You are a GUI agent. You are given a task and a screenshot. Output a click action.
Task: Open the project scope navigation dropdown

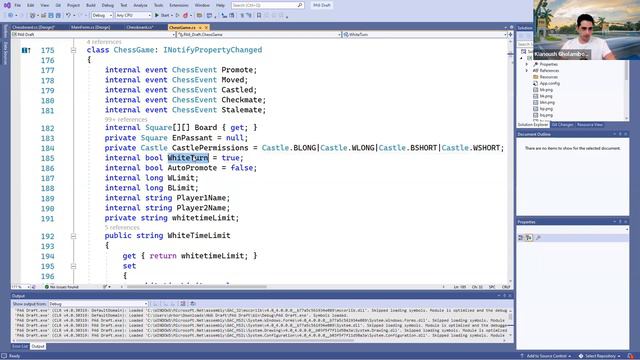(93, 35)
